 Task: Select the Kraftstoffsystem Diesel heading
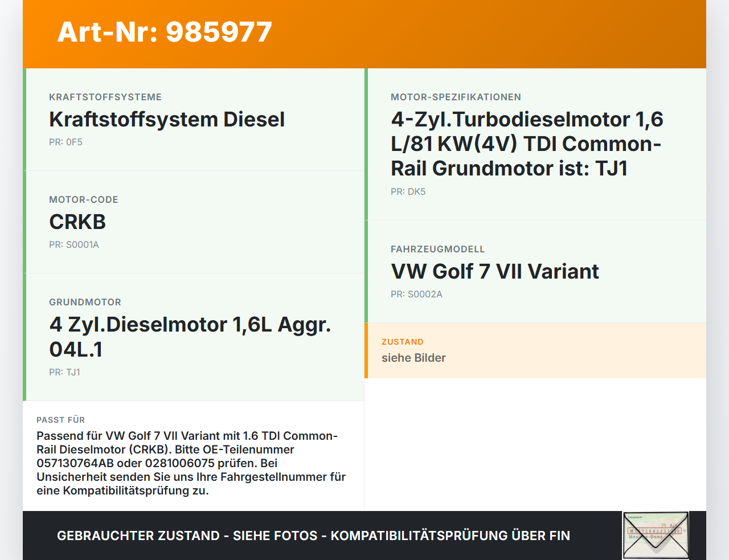167,120
